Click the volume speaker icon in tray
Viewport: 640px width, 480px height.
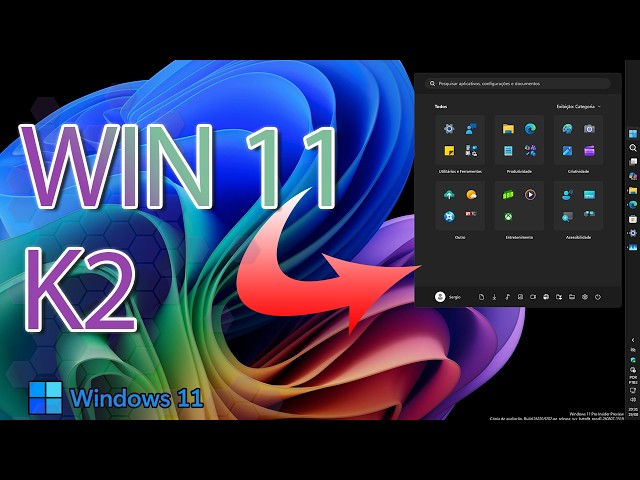click(633, 400)
